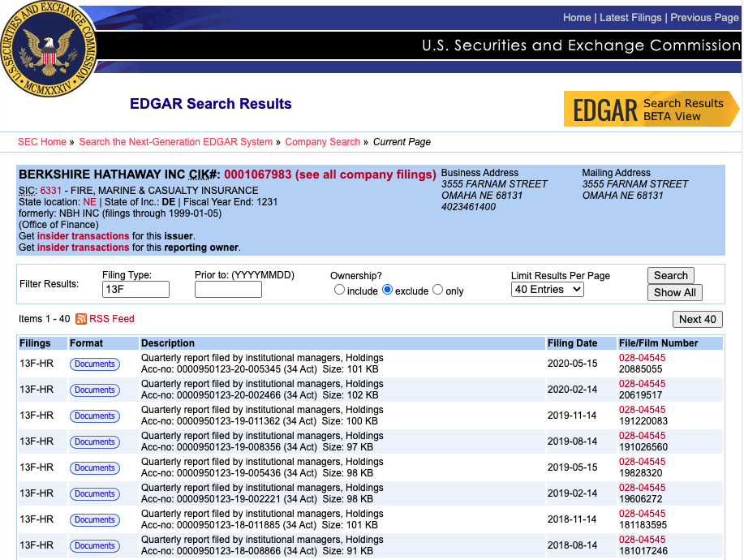Open the RSS Feed icon
This screenshot has width=744, height=560.
tap(81, 319)
